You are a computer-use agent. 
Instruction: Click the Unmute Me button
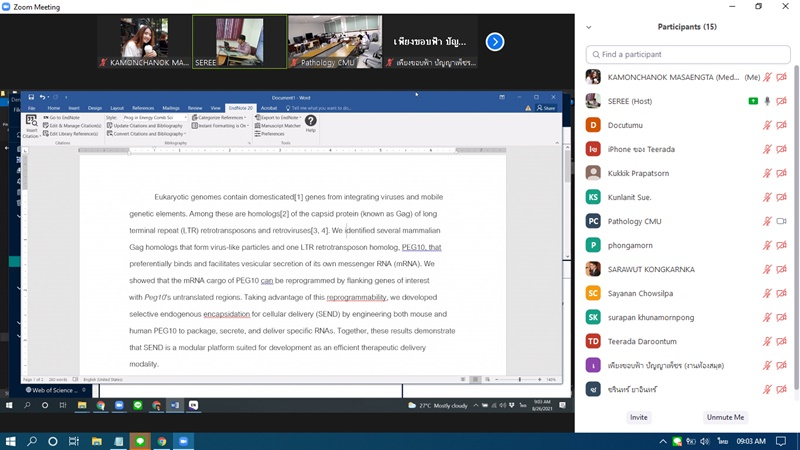coord(725,417)
